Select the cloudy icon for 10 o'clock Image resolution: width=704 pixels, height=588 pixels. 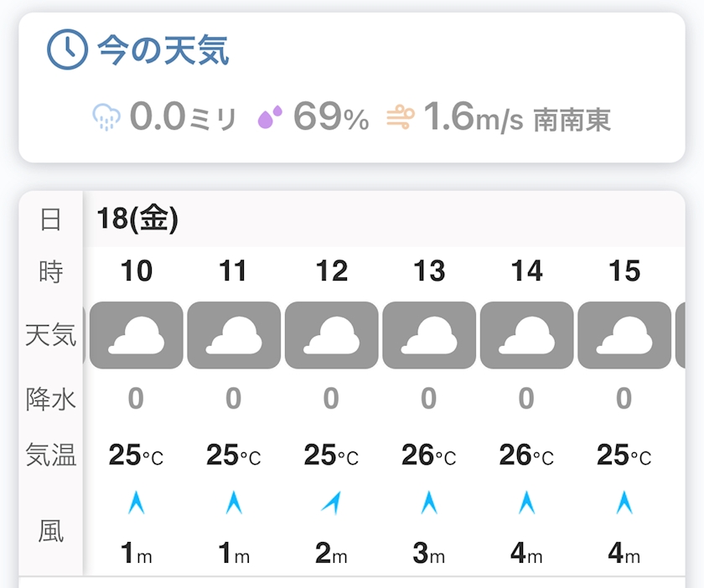coord(136,335)
